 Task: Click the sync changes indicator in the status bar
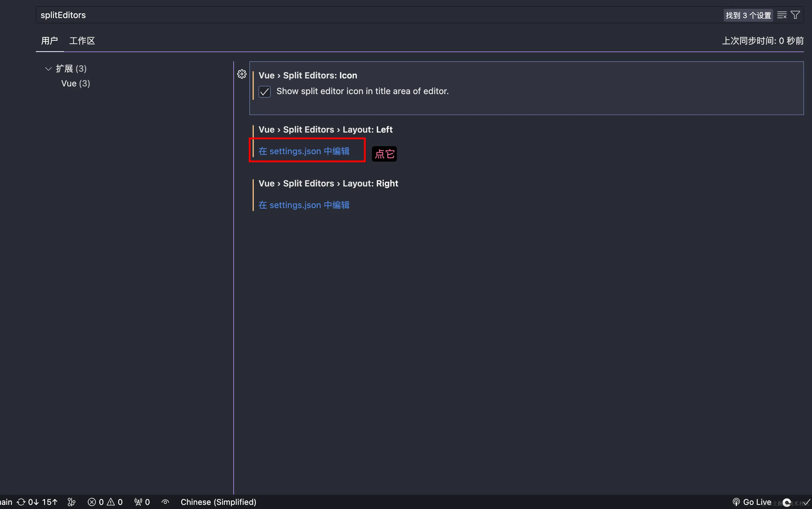pos(37,502)
